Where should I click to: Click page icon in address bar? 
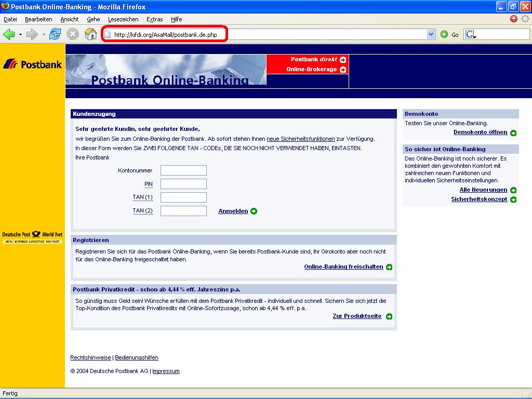point(107,34)
